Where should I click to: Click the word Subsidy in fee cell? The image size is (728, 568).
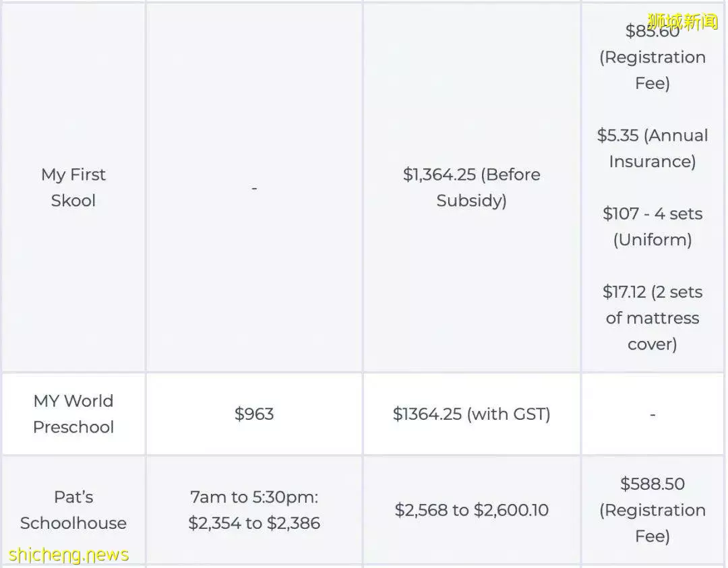[x=471, y=201]
